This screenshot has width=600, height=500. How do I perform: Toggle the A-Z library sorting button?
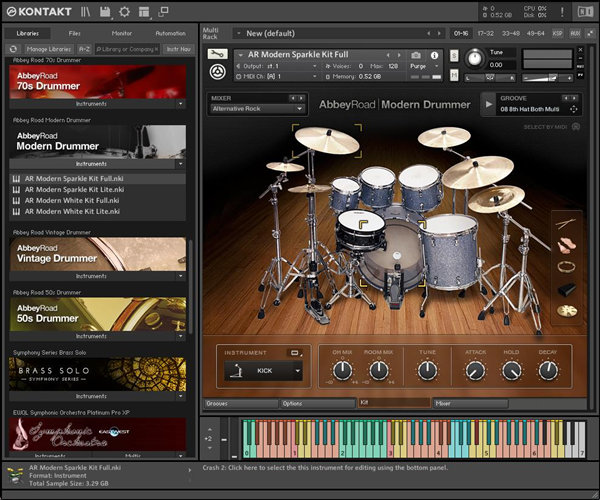(84, 48)
